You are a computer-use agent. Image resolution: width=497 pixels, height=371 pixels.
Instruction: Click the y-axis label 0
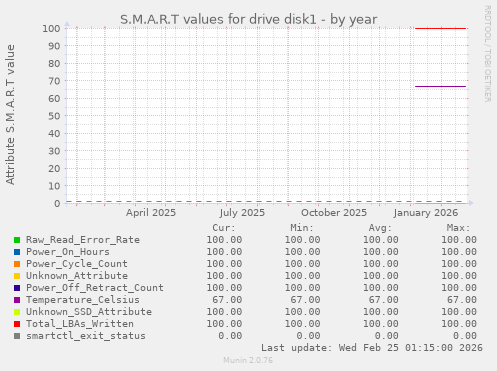click(x=57, y=204)
